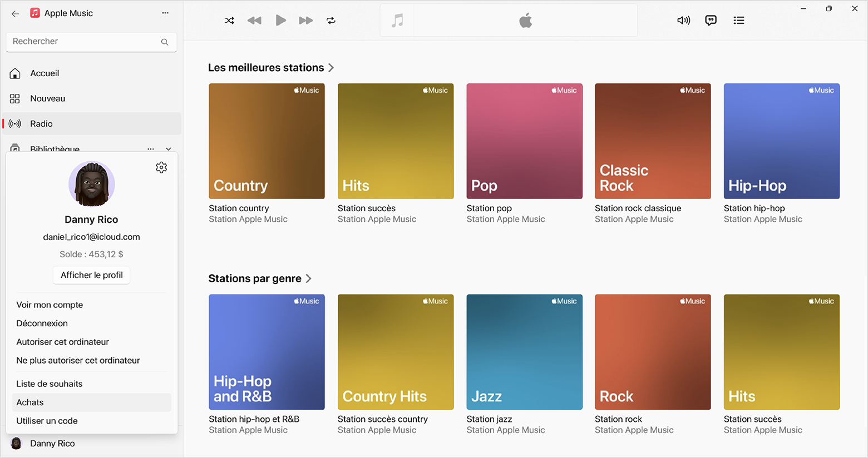
Task: Open the Hip-Hop and R&B station tile
Action: point(267,352)
